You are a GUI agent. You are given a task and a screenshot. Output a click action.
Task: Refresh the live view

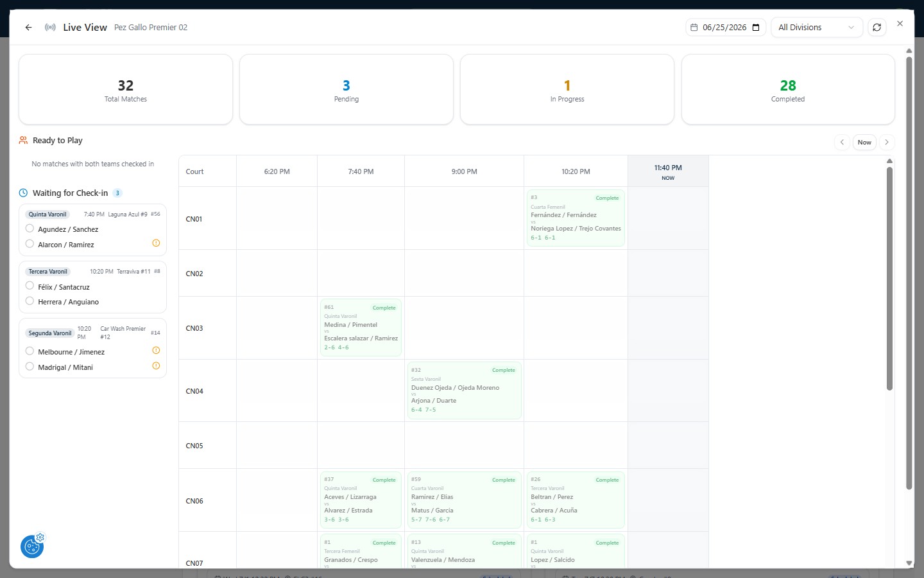(x=877, y=28)
